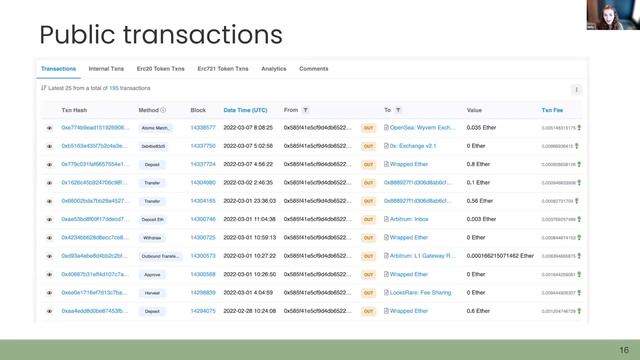640x360 pixels.
Task: Open Arbitrum: L1 Gateway Router link
Action: pyautogui.click(x=422, y=256)
